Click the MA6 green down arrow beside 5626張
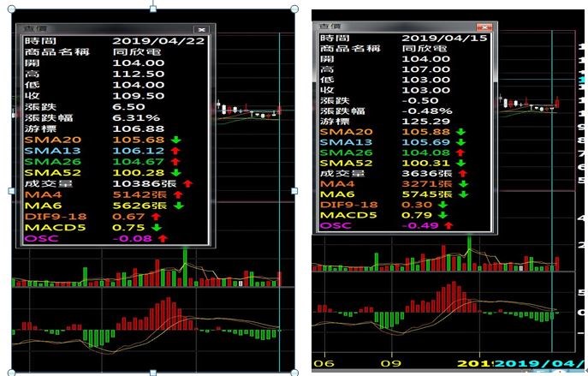This screenshot has height=376, width=588. [179, 206]
